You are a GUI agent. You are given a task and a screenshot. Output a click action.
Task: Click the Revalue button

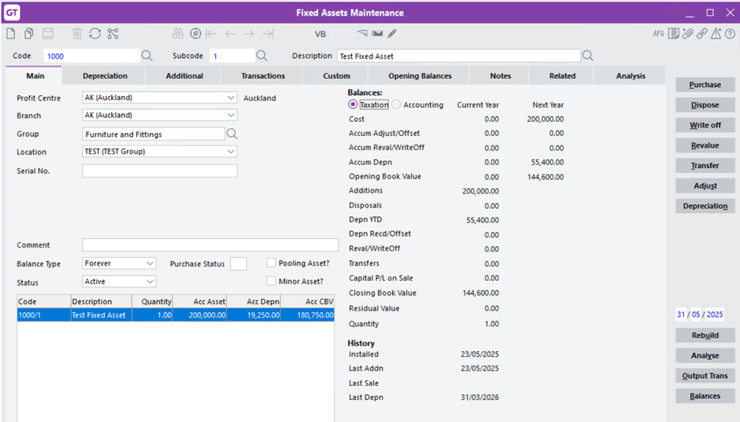(x=705, y=145)
